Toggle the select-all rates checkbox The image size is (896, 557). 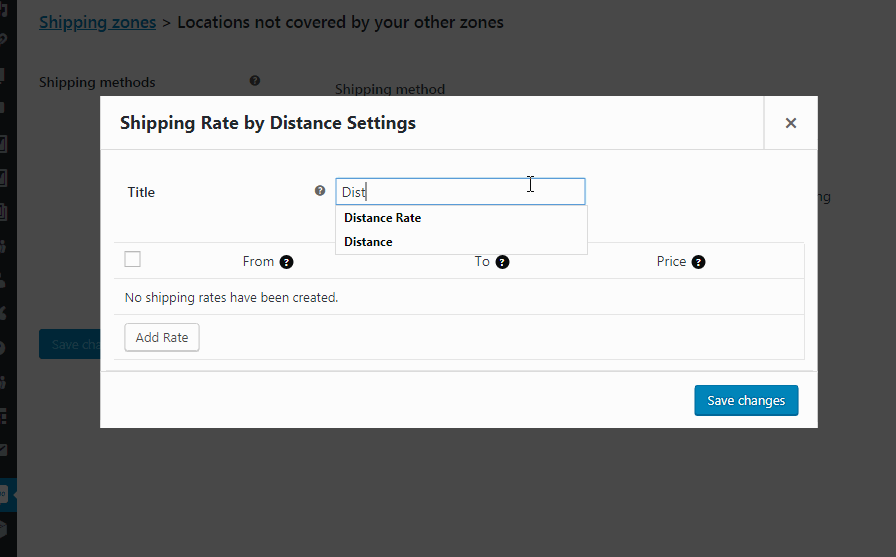[x=132, y=260]
